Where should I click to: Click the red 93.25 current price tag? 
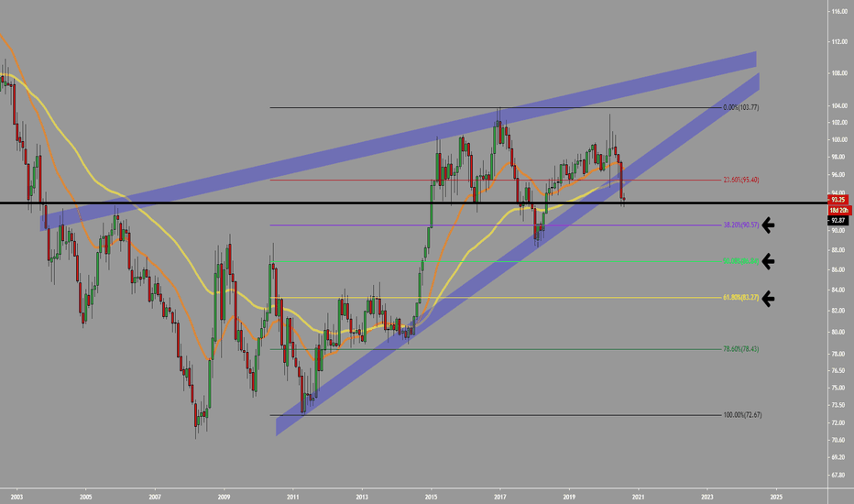[x=838, y=200]
